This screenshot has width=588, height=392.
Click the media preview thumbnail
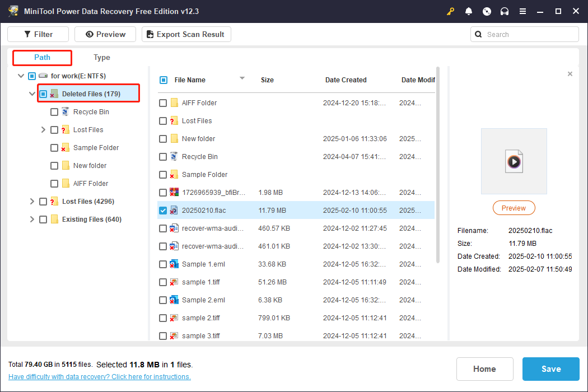tap(514, 161)
